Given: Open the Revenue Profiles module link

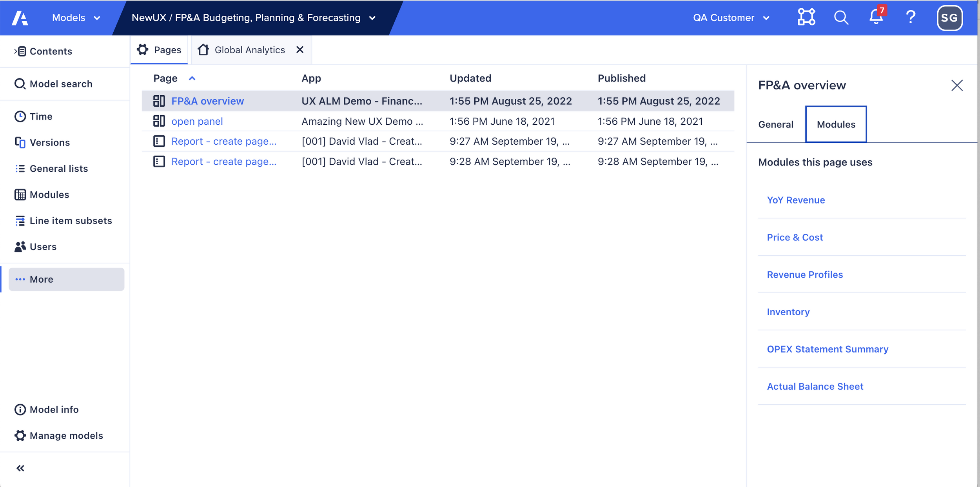Looking at the screenshot, I should pyautogui.click(x=805, y=274).
